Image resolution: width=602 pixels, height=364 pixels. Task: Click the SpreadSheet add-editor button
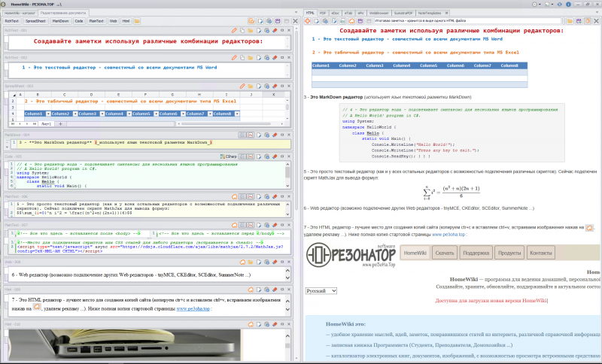pos(35,21)
